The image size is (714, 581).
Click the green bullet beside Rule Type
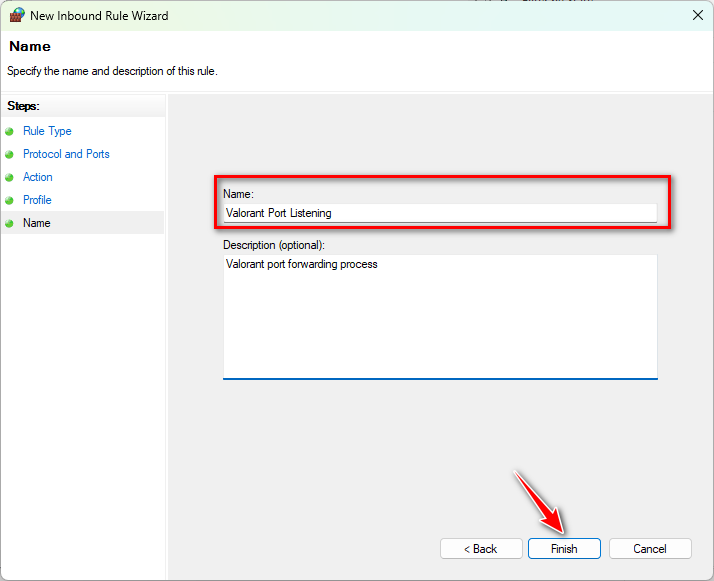coord(10,131)
